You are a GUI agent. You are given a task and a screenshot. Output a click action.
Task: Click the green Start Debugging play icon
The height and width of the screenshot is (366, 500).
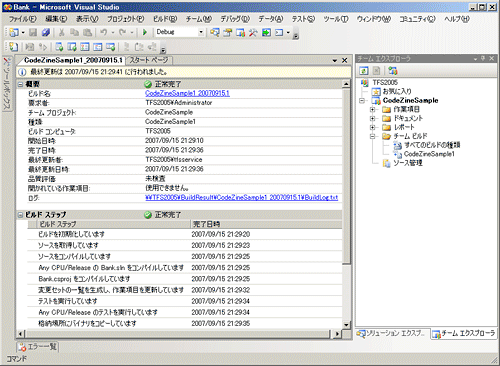tap(145, 32)
